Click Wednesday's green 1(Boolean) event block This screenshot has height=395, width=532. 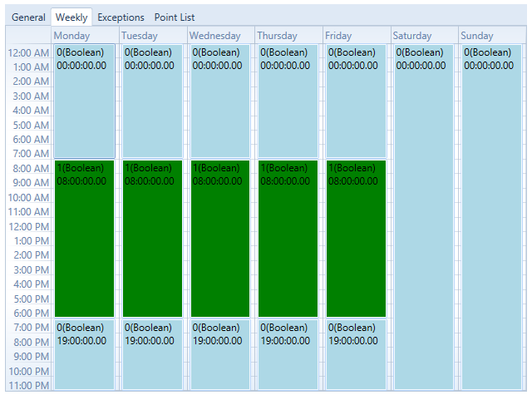pyautogui.click(x=220, y=239)
